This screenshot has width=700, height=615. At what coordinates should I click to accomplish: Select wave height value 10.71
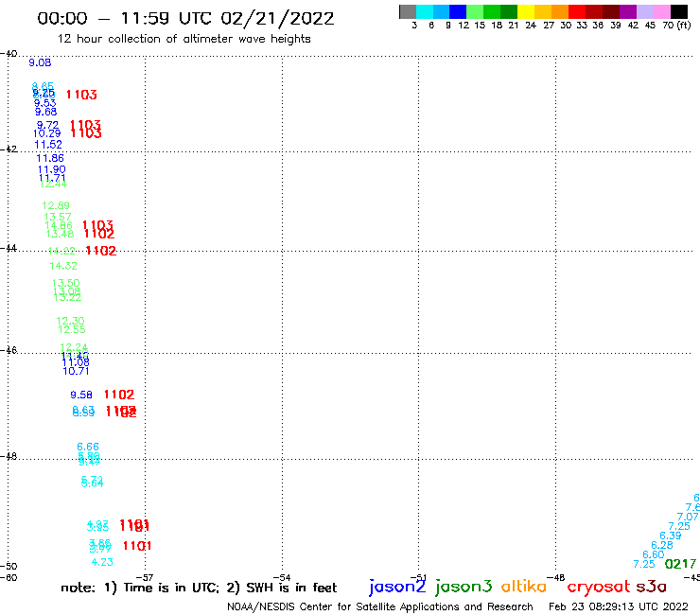coord(76,371)
